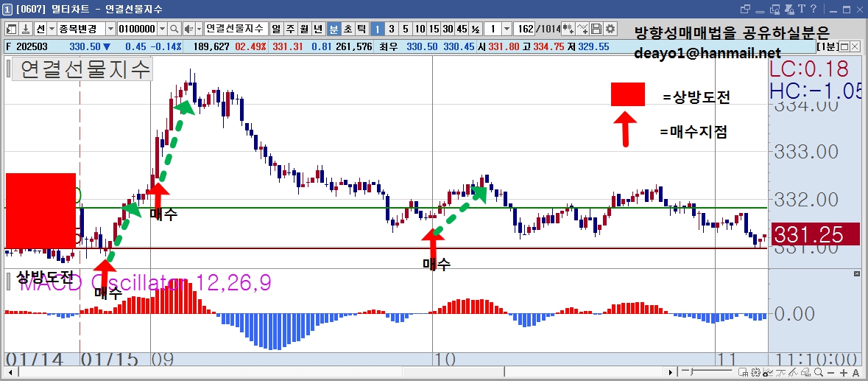Click the bottom-bar magnifier zoom icon
This screenshot has height=381, width=868.
(818, 372)
